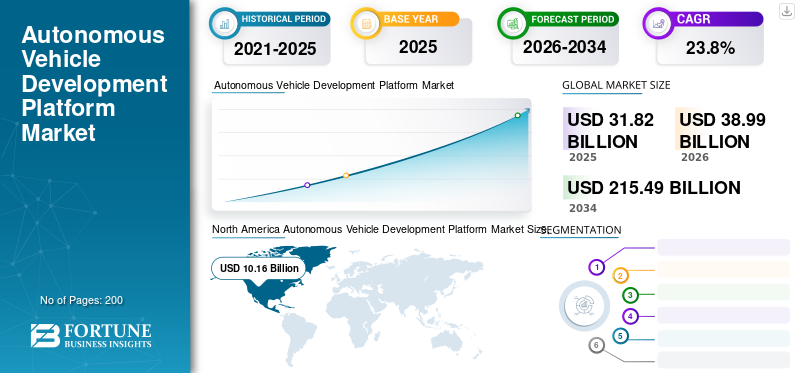Click the green data point on chart
The height and width of the screenshot is (373, 800).
pyautogui.click(x=517, y=115)
